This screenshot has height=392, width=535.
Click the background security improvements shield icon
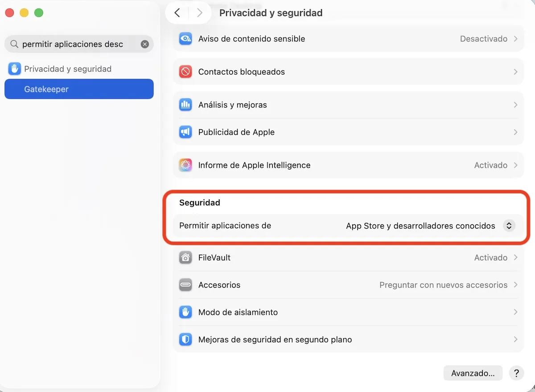click(x=185, y=339)
